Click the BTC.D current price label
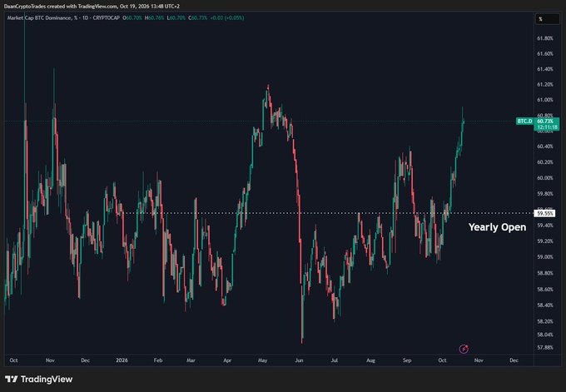Viewport: 566px width, 392px height. 525,122
